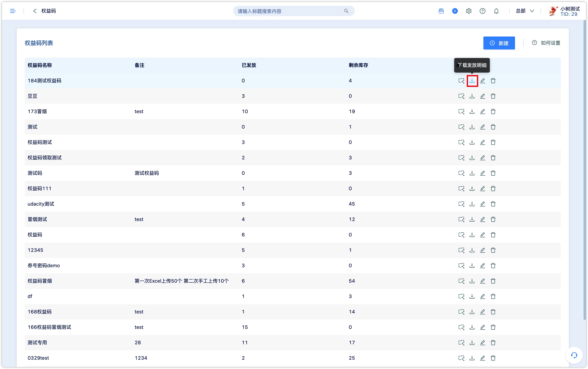This screenshot has width=588, height=369.
Task: Click remark 28 in 测试专用 row
Action: pyautogui.click(x=138, y=342)
